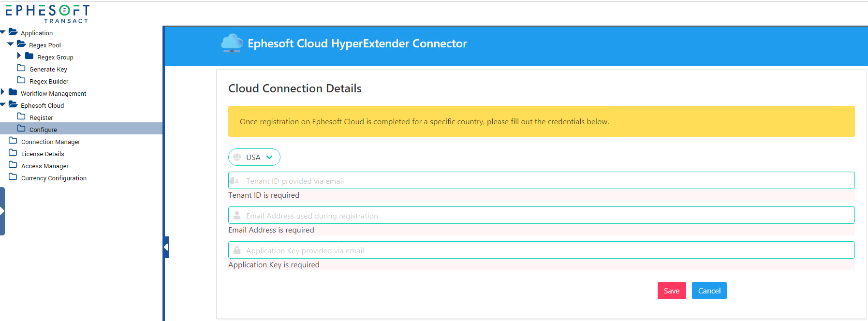This screenshot has height=321, width=868.
Task: Click the Application open folder icon
Action: click(x=13, y=32)
